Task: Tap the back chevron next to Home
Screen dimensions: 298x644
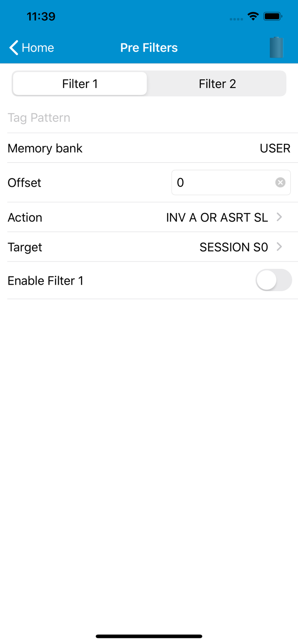Action: [12, 48]
